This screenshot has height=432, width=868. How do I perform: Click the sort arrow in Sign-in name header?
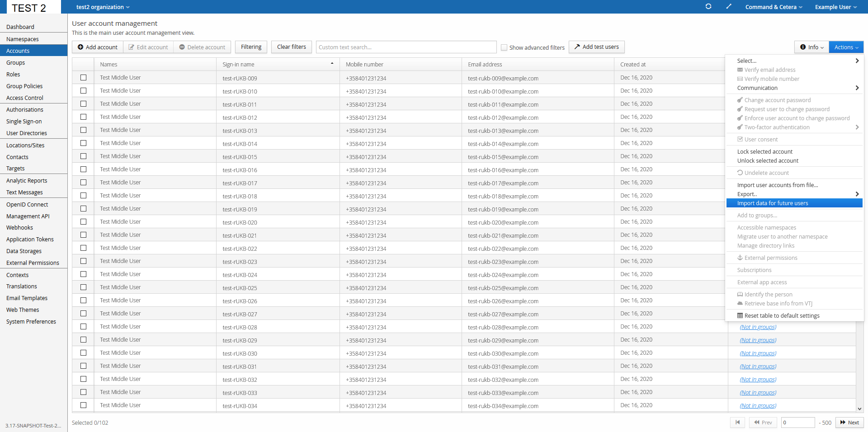pos(332,64)
